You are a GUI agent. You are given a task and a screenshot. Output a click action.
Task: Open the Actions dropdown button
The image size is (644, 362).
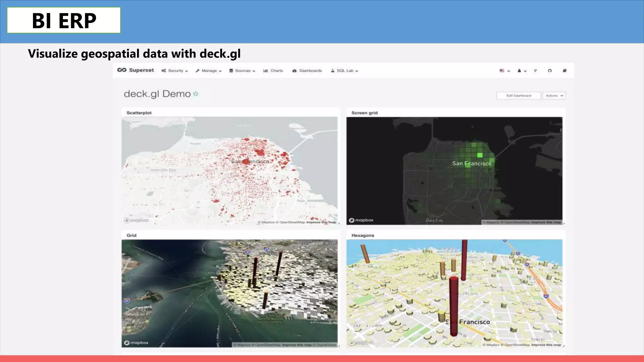[554, 96]
